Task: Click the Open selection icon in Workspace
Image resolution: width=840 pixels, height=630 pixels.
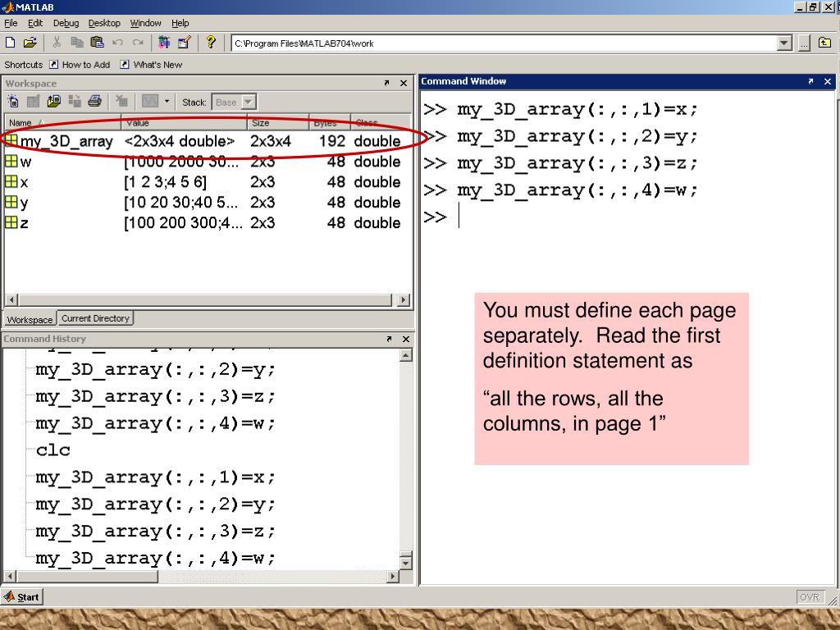Action: [33, 101]
